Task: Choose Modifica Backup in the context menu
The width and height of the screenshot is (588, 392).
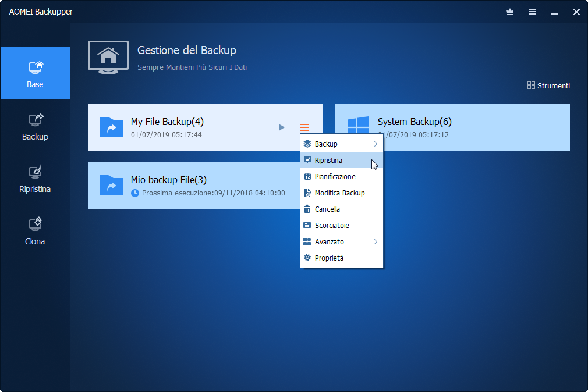Action: pyautogui.click(x=342, y=193)
